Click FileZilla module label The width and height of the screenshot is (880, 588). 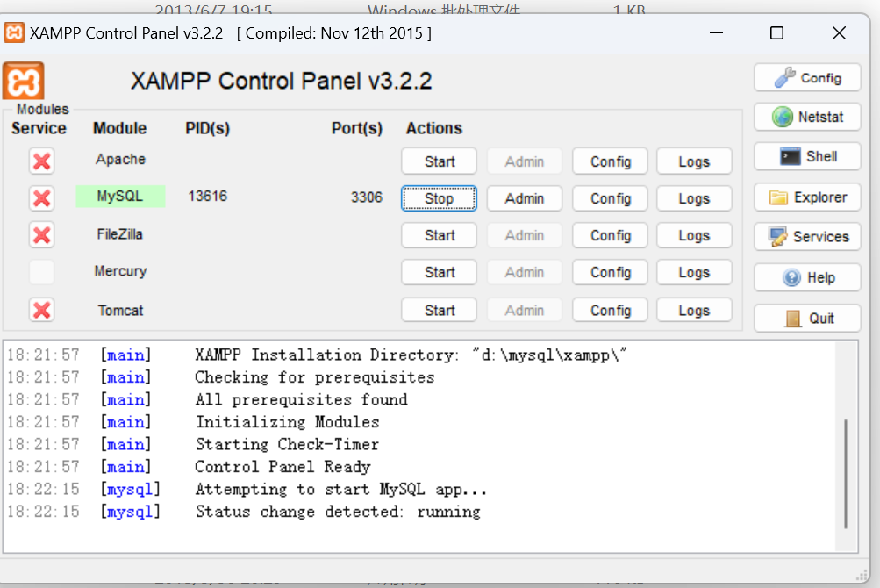click(119, 234)
